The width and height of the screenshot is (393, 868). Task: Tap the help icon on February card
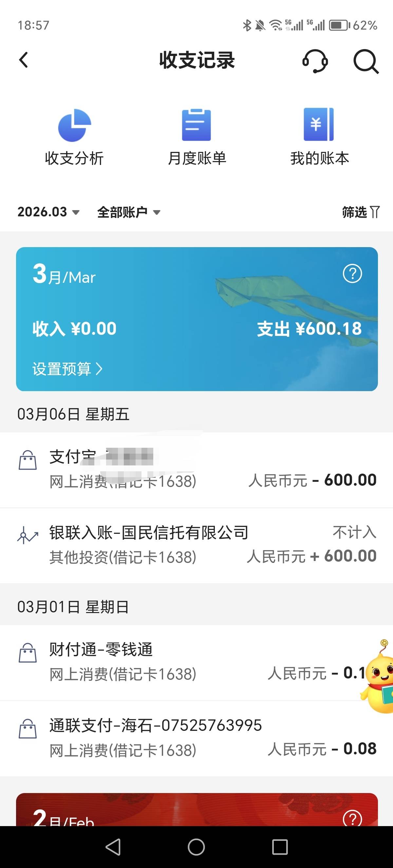pos(352,818)
